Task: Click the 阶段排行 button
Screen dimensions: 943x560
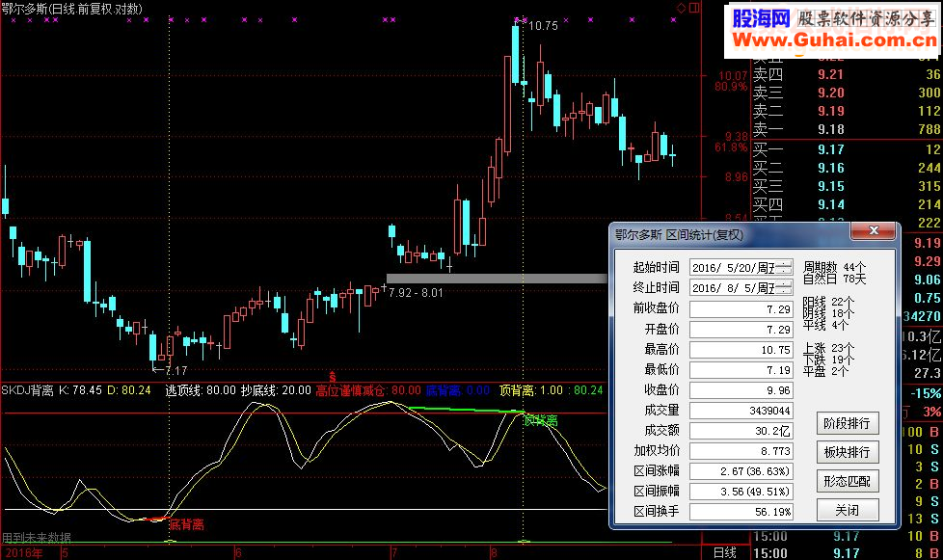Action: 847,423
